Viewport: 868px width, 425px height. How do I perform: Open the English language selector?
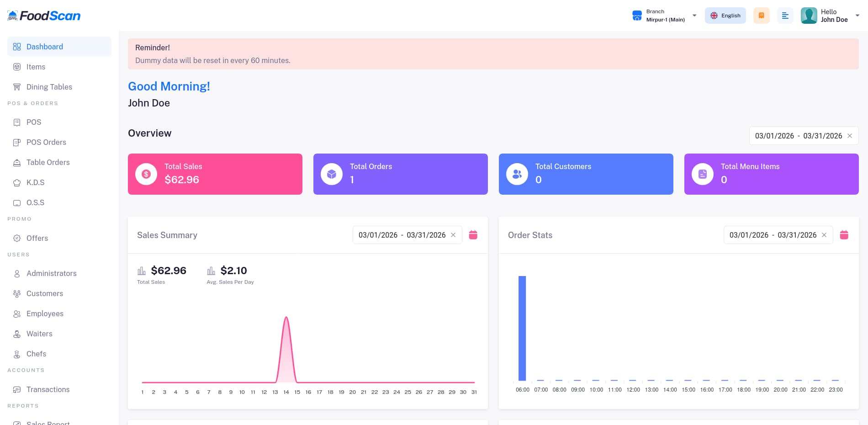coord(725,16)
